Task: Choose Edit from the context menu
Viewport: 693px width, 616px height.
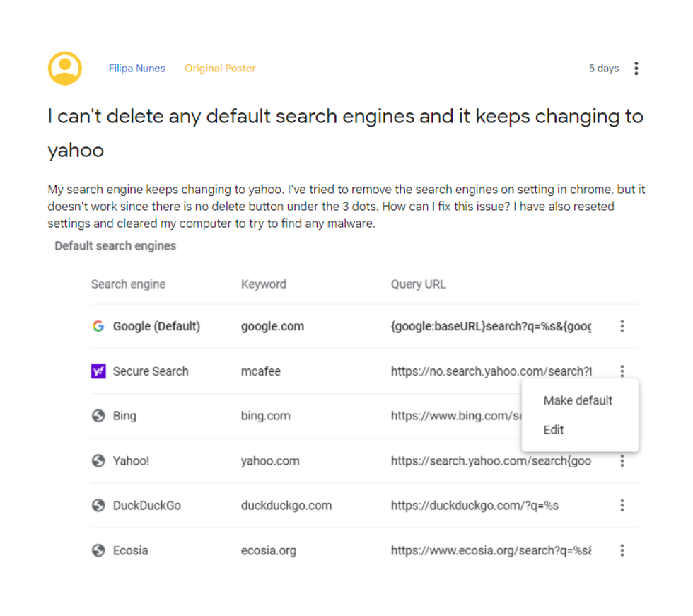Action: 554,430
